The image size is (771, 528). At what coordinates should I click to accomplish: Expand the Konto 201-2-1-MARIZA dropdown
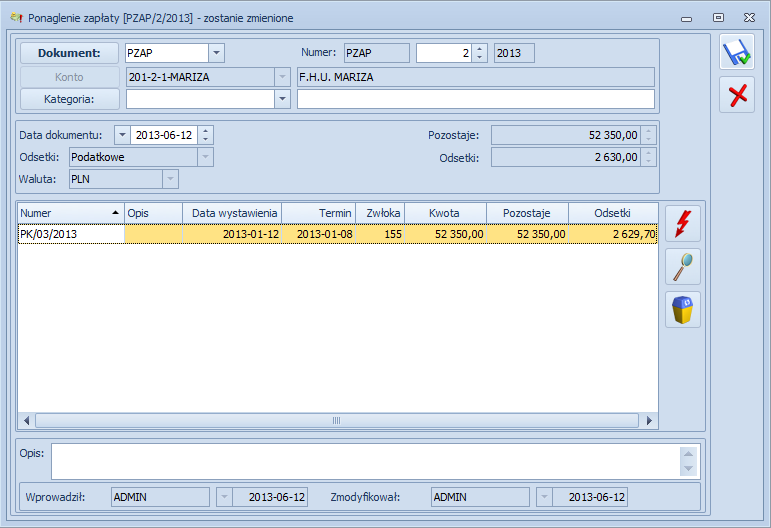[x=282, y=77]
